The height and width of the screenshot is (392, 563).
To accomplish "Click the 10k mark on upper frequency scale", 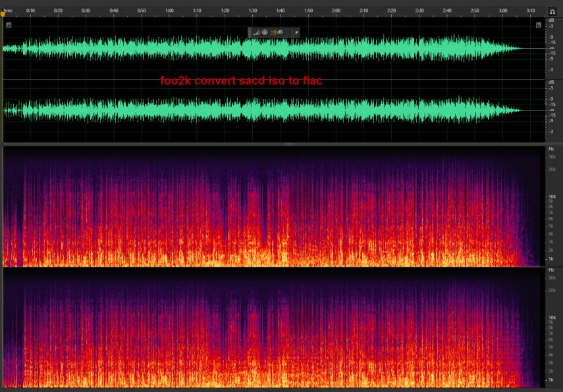I will click(551, 197).
